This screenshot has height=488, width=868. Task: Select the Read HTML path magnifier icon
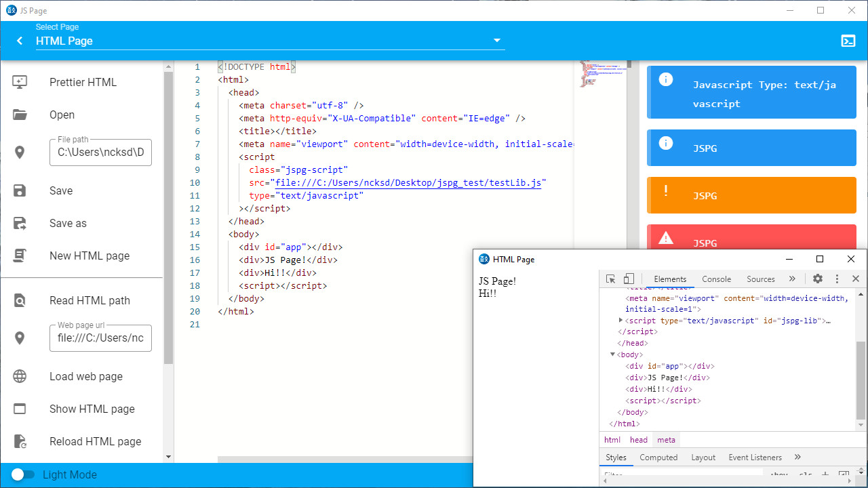pyautogui.click(x=20, y=300)
